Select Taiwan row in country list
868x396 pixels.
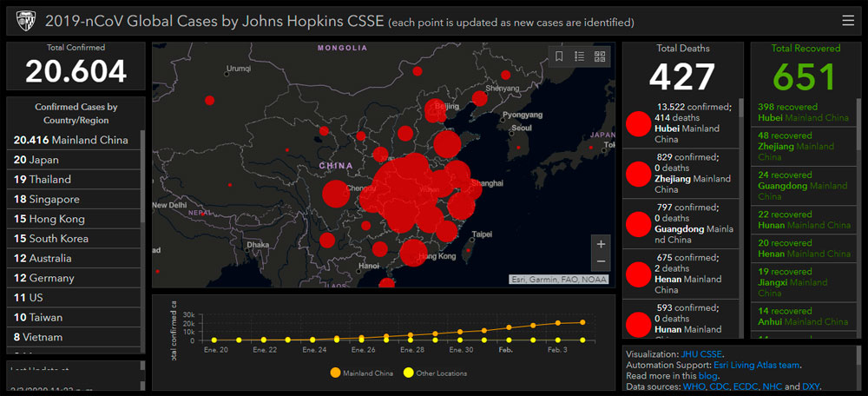(x=74, y=317)
